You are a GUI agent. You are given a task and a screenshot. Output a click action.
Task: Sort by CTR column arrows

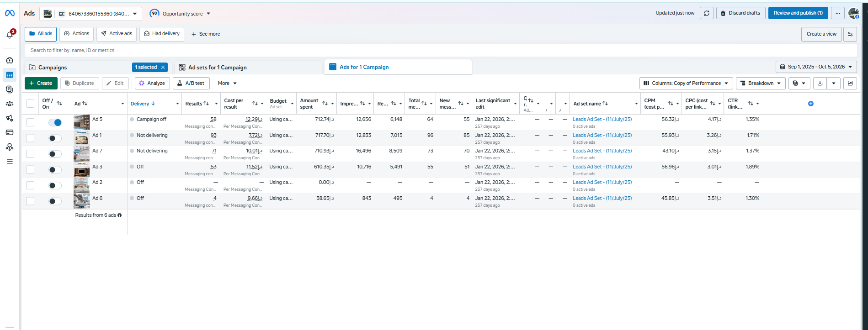(x=751, y=104)
